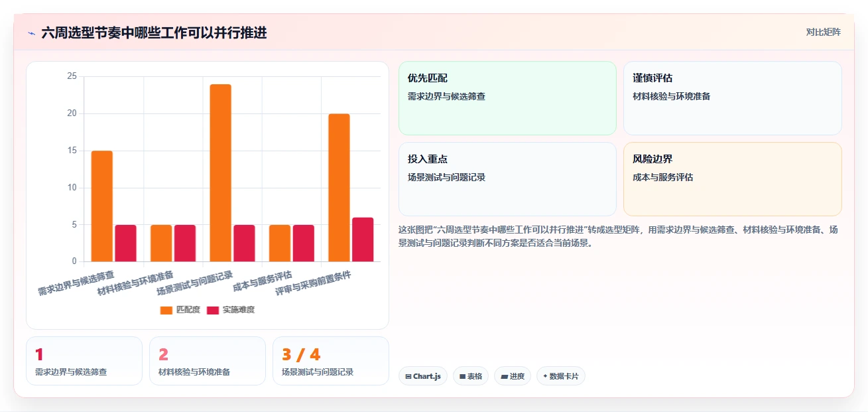Click 需求边界与候选筛查 text in 优先匹配 card
This screenshot has height=412, width=868.
pos(447,96)
